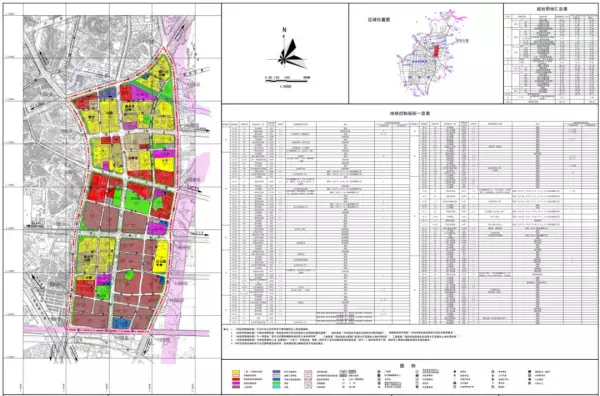Viewport: 600px width, 396px height.
Task: Click the green legend color swatch
Action: [x=276, y=383]
